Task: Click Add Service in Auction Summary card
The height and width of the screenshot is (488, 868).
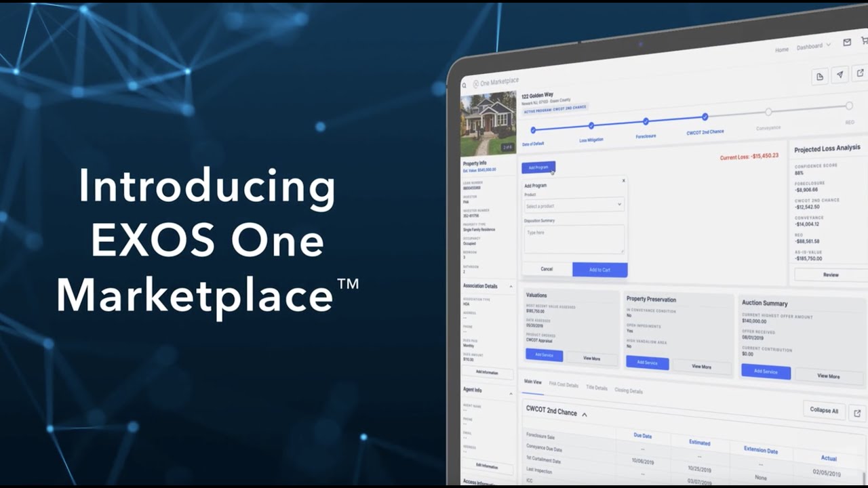Action: coord(766,371)
